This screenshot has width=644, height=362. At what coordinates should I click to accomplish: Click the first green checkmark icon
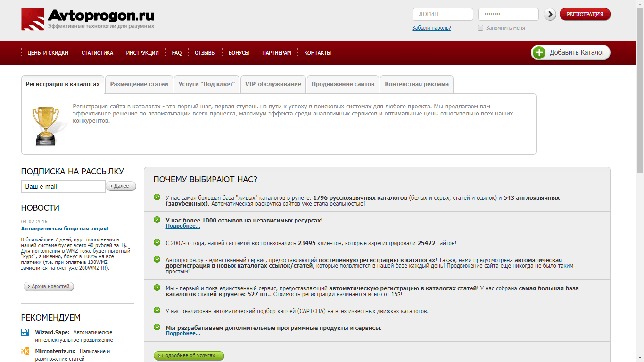click(x=157, y=197)
